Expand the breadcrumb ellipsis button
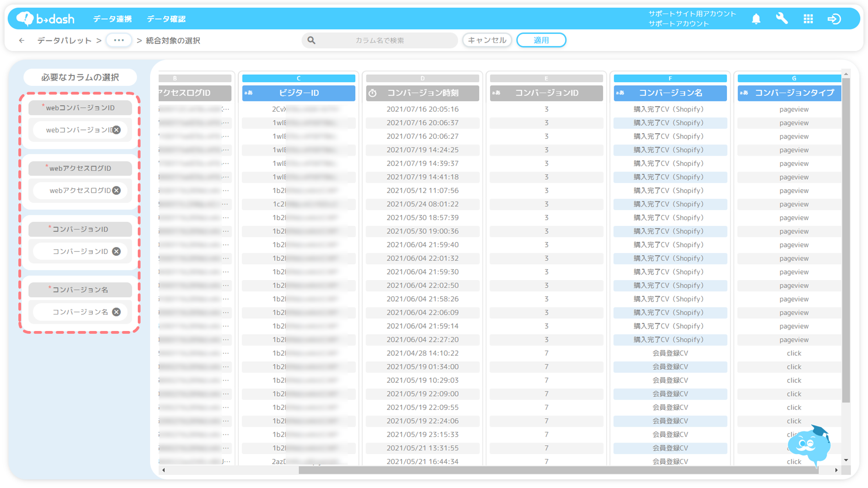Image resolution: width=868 pixels, height=488 pixels. [x=119, y=40]
